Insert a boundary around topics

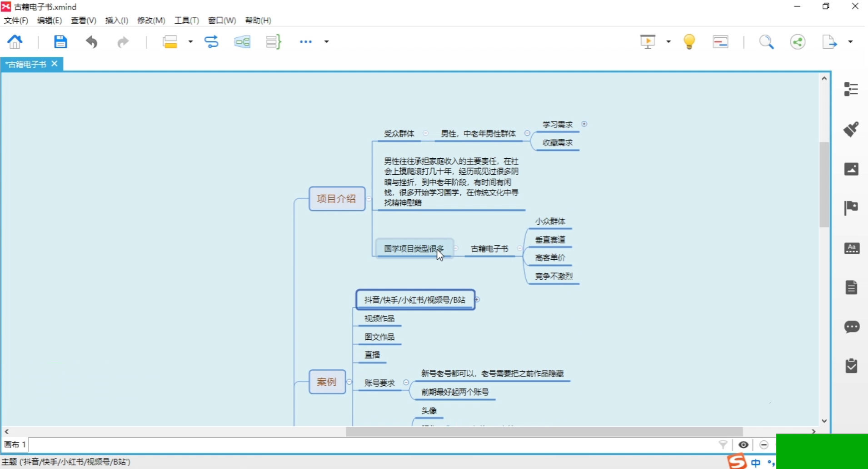click(x=242, y=42)
